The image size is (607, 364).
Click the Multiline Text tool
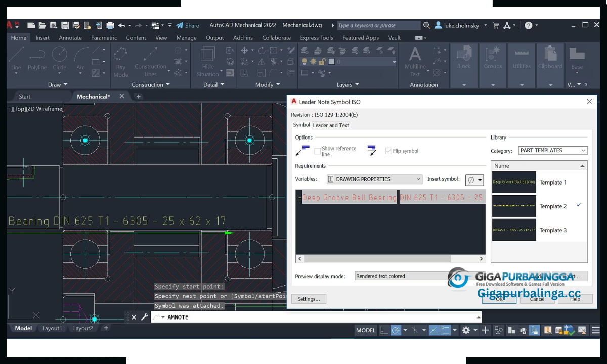pyautogui.click(x=415, y=61)
